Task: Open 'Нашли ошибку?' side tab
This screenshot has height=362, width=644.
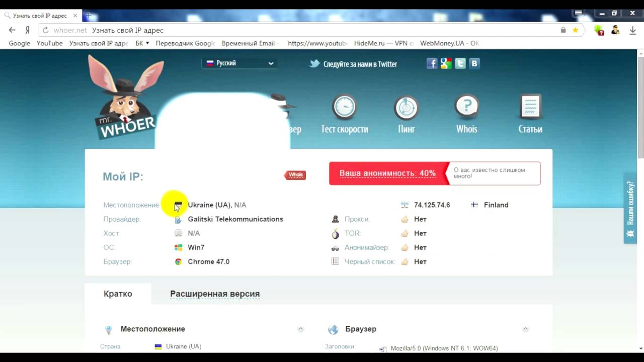Action: point(630,208)
